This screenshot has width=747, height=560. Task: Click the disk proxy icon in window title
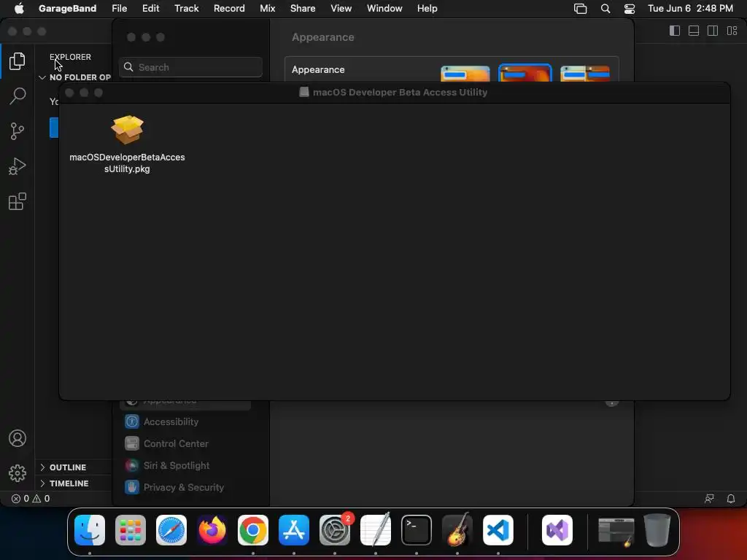click(304, 92)
